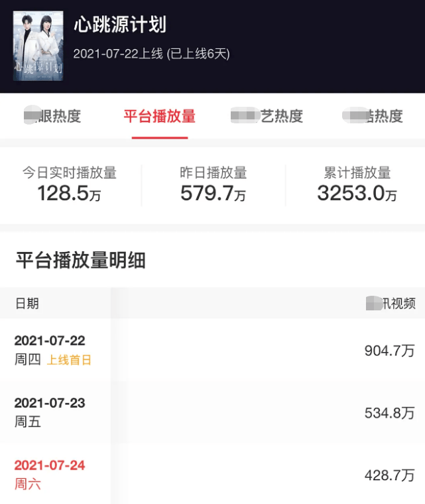Screen dimensions: 425x504
Task: Tap the 904.7万 play count value
Action: click(x=390, y=351)
